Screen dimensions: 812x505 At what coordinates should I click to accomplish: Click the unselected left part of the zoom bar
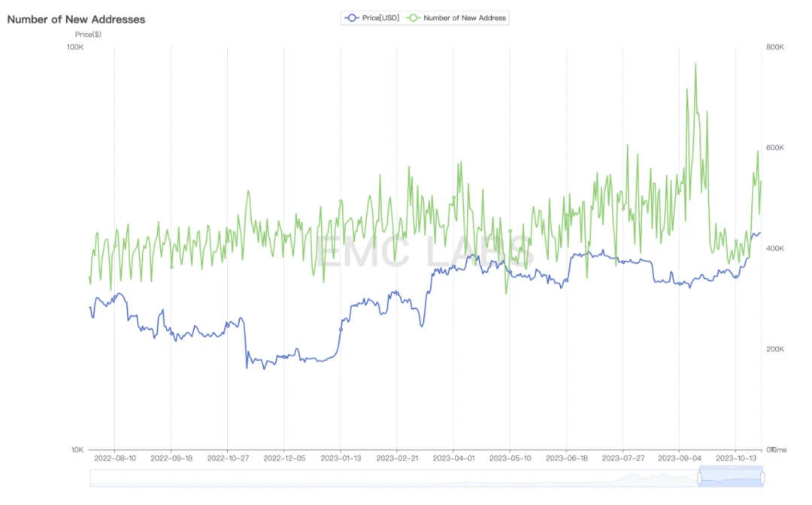[x=391, y=478]
